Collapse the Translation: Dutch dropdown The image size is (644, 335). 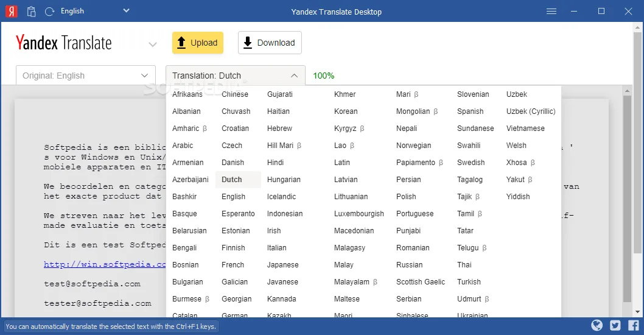(x=236, y=75)
